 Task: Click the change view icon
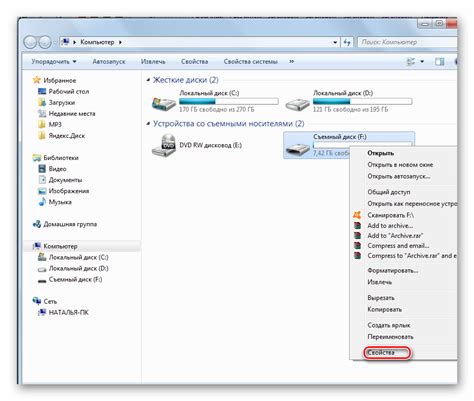[411, 62]
